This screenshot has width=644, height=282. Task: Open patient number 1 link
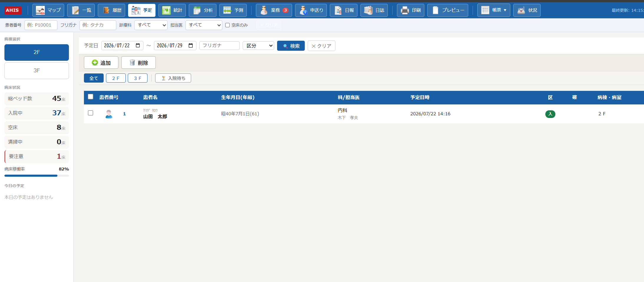click(125, 114)
